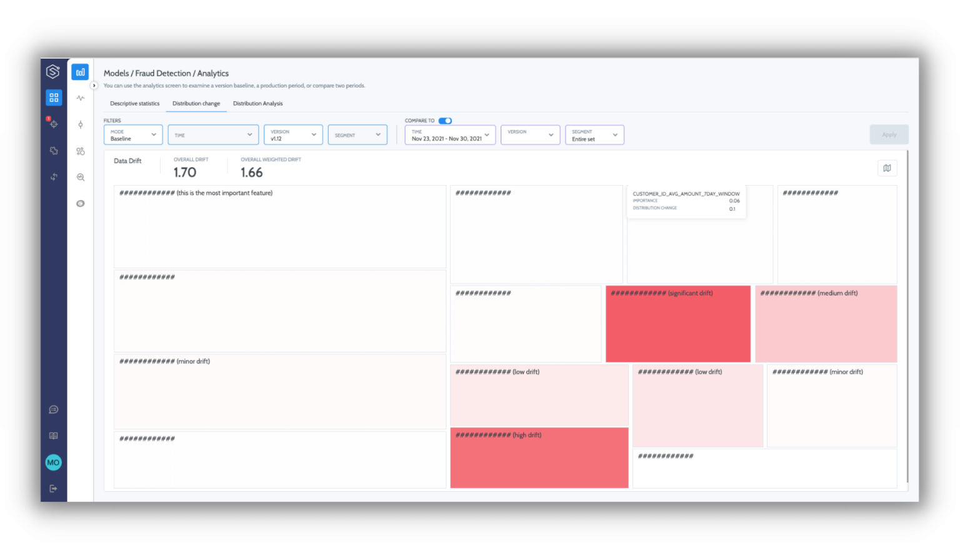Click the Apply button

tap(889, 134)
